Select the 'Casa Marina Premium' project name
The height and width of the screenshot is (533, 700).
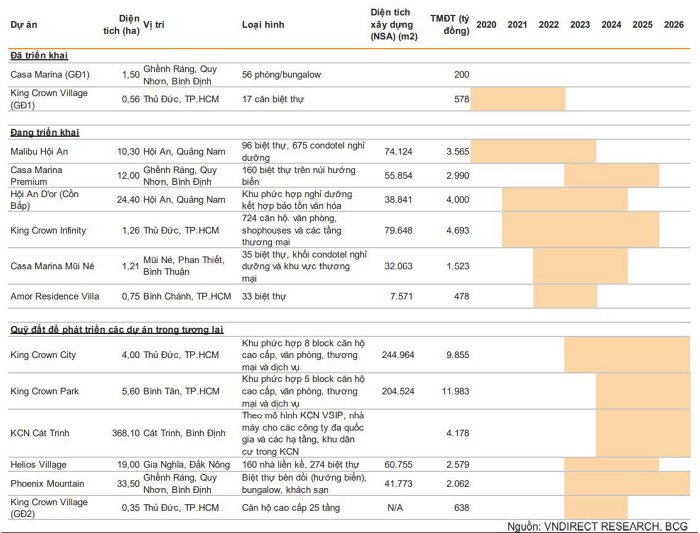[x=36, y=175]
